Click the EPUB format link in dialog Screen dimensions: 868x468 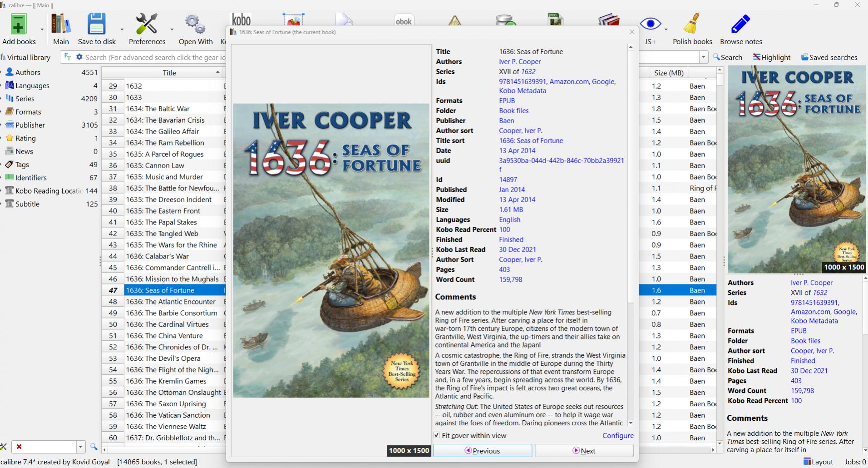507,101
